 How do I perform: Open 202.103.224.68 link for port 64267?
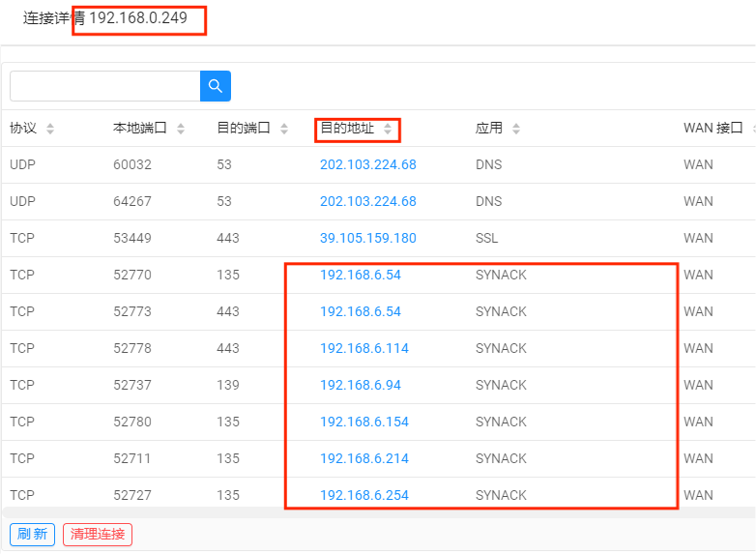pos(367,201)
